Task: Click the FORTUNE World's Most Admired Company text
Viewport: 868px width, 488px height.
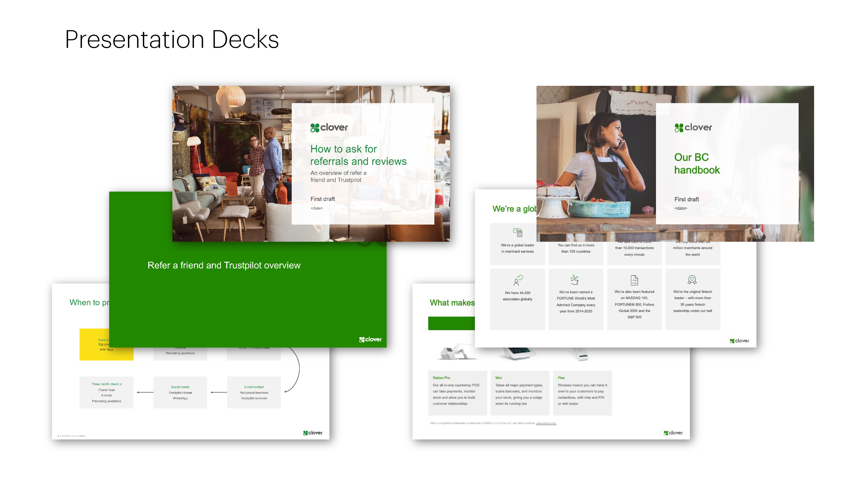Action: pyautogui.click(x=576, y=301)
